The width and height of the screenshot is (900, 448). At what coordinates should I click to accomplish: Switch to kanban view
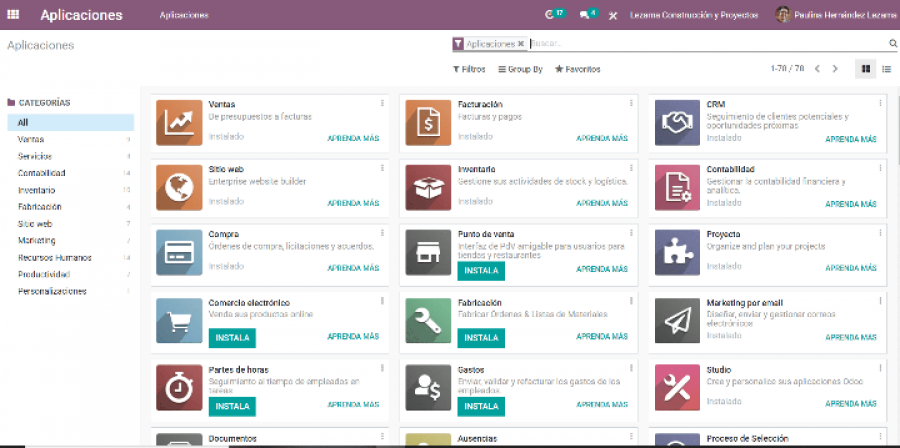tap(866, 69)
